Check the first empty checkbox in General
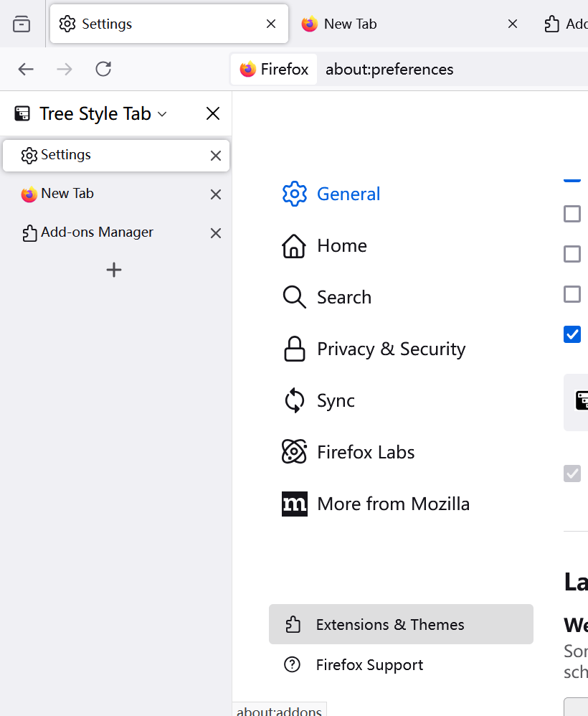588x716 pixels. [x=572, y=214]
